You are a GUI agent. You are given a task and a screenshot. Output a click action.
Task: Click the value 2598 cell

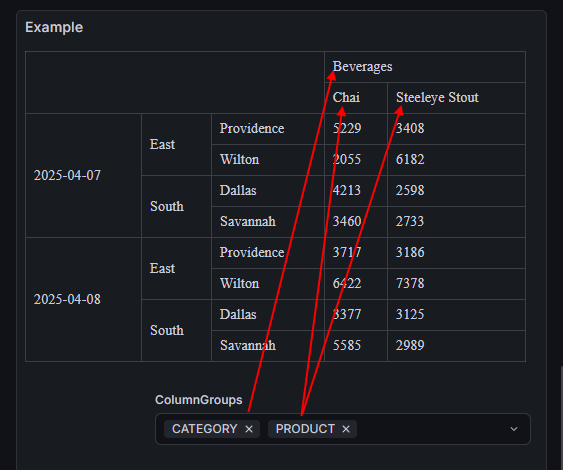tap(456, 191)
